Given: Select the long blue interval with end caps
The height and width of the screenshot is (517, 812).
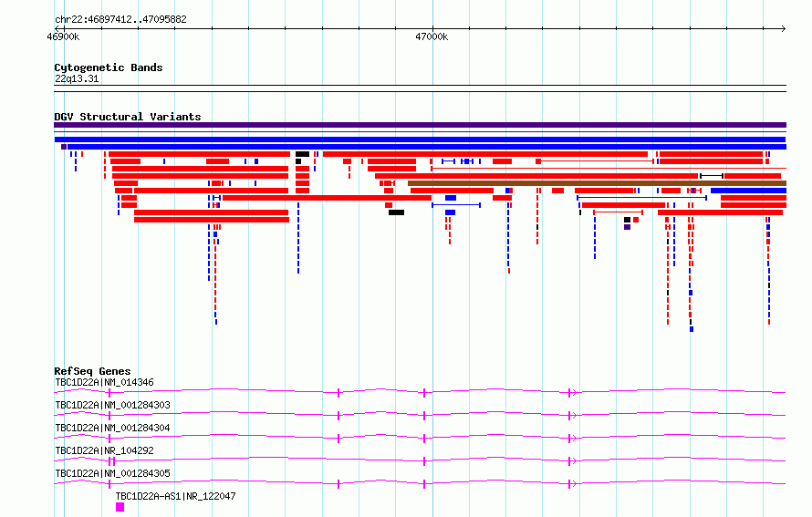Looking at the screenshot, I should (x=641, y=198).
